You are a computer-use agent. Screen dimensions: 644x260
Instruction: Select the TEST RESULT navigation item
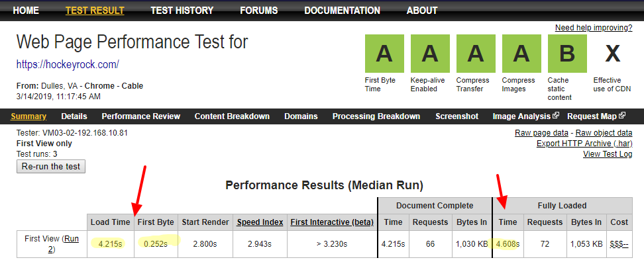(x=95, y=11)
